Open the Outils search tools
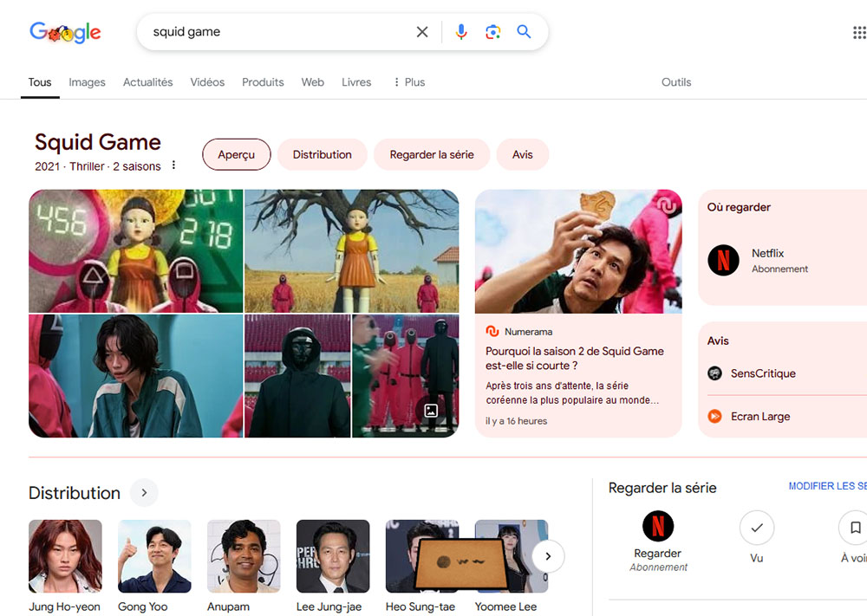Image resolution: width=867 pixels, height=616 pixels. tap(676, 82)
